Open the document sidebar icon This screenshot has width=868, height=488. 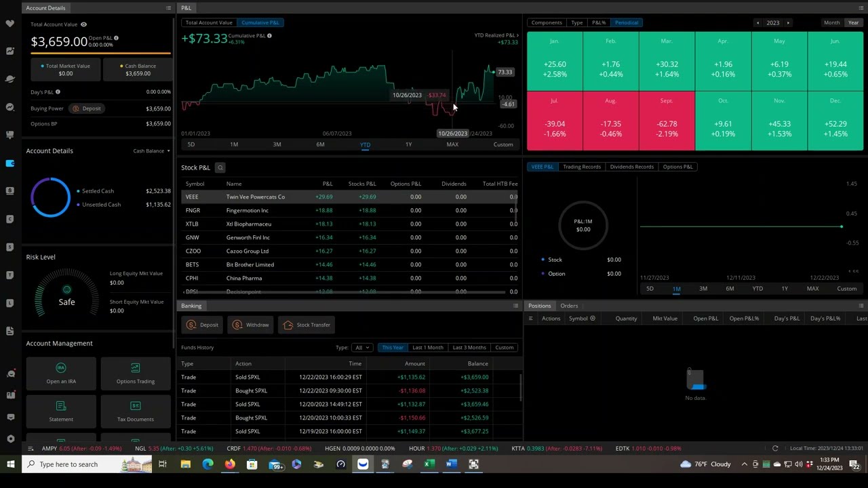(10, 331)
